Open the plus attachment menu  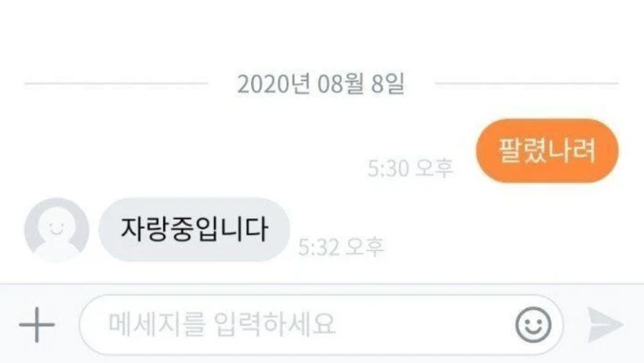click(37, 325)
